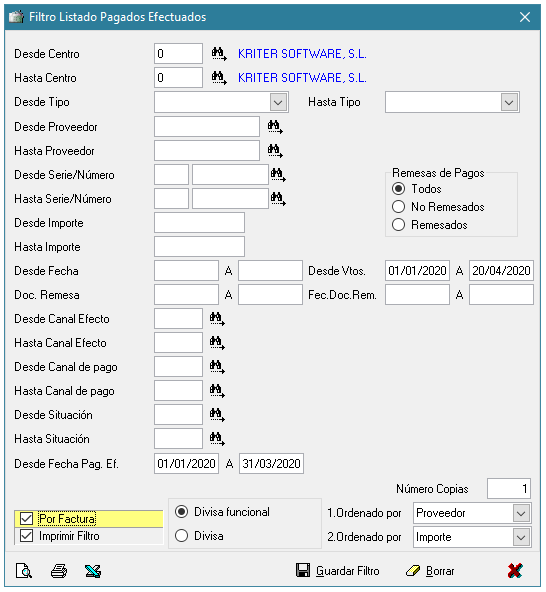Image resolution: width=546 pixels, height=592 pixels.
Task: Click the red X cancel icon
Action: click(x=515, y=570)
